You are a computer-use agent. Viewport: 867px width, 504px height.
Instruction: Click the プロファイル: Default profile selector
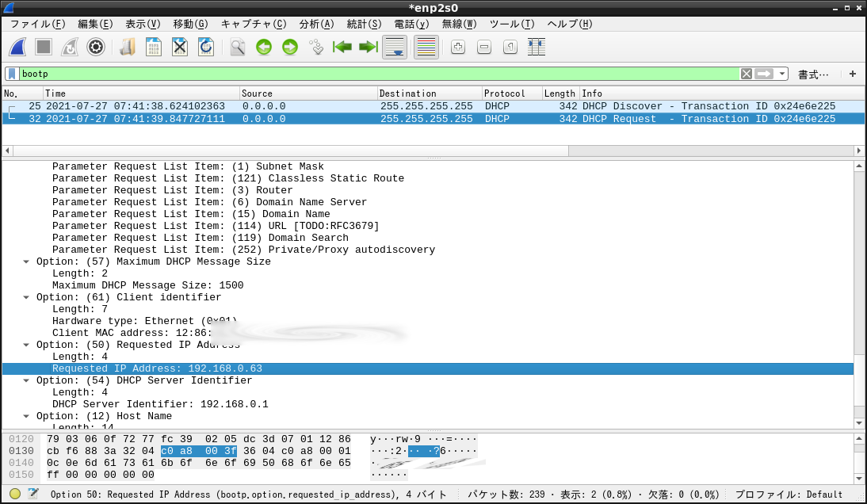coord(789,494)
